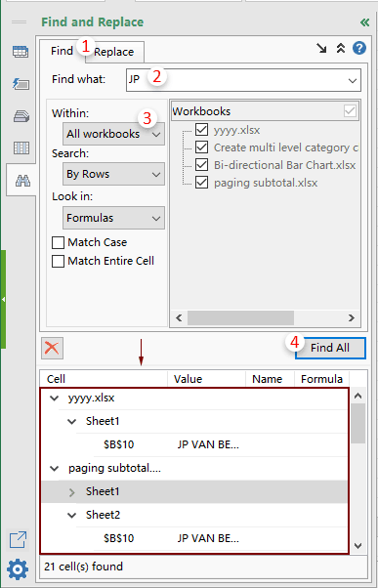The image size is (378, 588).
Task: Click the Find All button
Action: point(330,348)
